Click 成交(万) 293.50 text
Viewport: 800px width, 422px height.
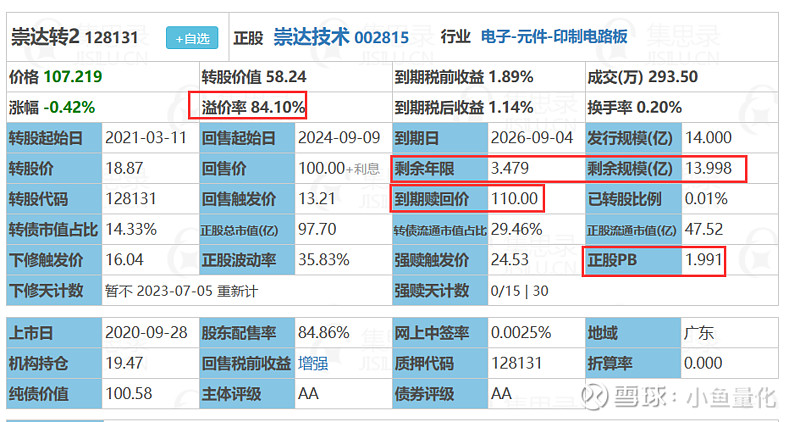click(642, 77)
